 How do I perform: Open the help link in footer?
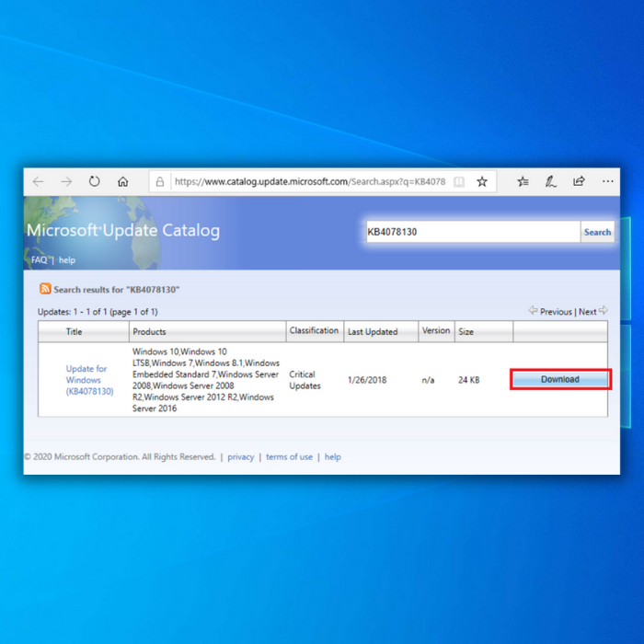(333, 456)
